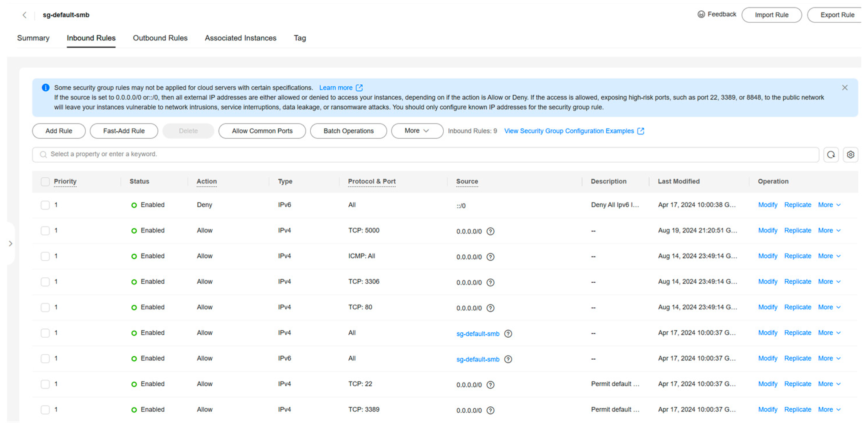Click the Add Rule button

coord(59,131)
